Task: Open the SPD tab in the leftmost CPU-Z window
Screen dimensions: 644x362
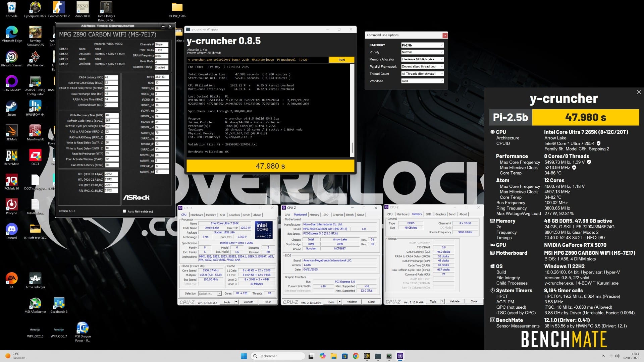Action: [222, 215]
